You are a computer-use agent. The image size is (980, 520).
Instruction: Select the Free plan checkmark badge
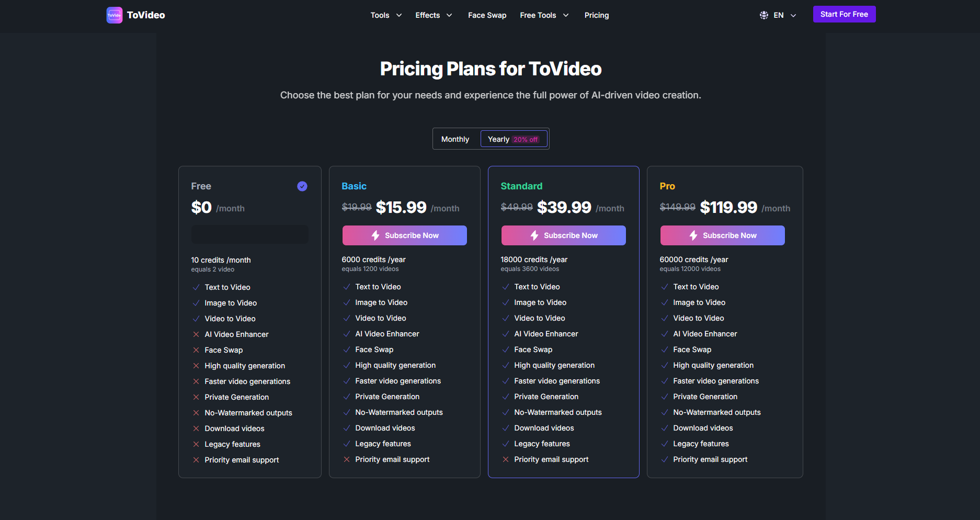(x=302, y=186)
